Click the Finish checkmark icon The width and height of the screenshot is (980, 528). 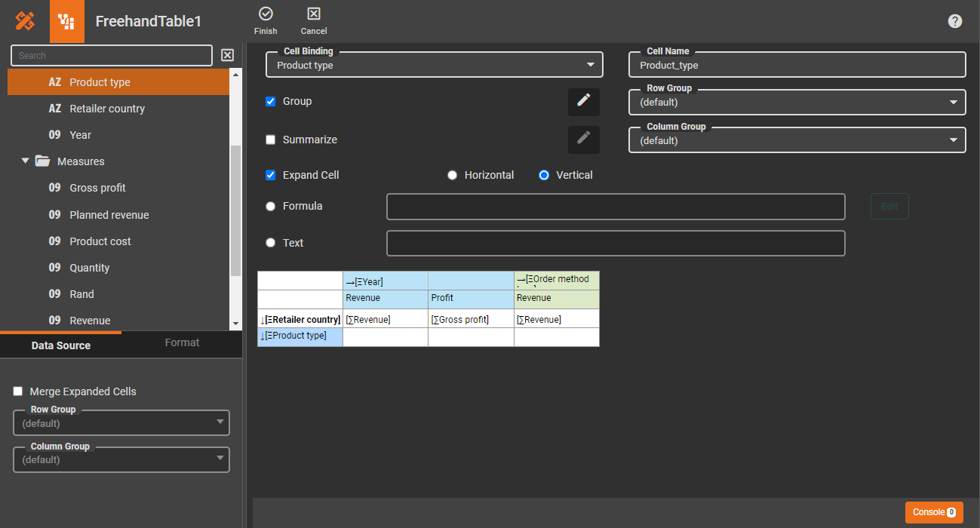click(x=266, y=14)
